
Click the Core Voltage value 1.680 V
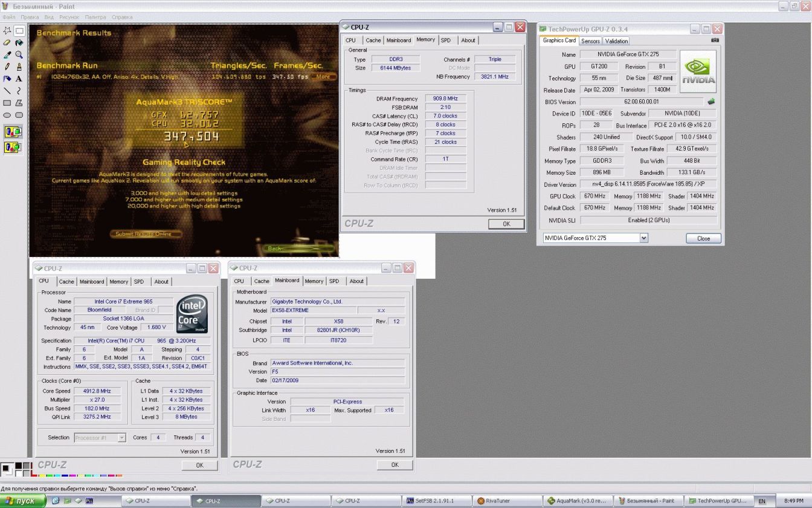(x=156, y=327)
